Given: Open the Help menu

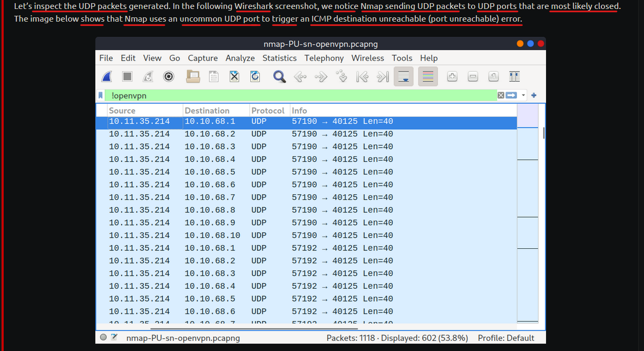Looking at the screenshot, I should 429,58.
